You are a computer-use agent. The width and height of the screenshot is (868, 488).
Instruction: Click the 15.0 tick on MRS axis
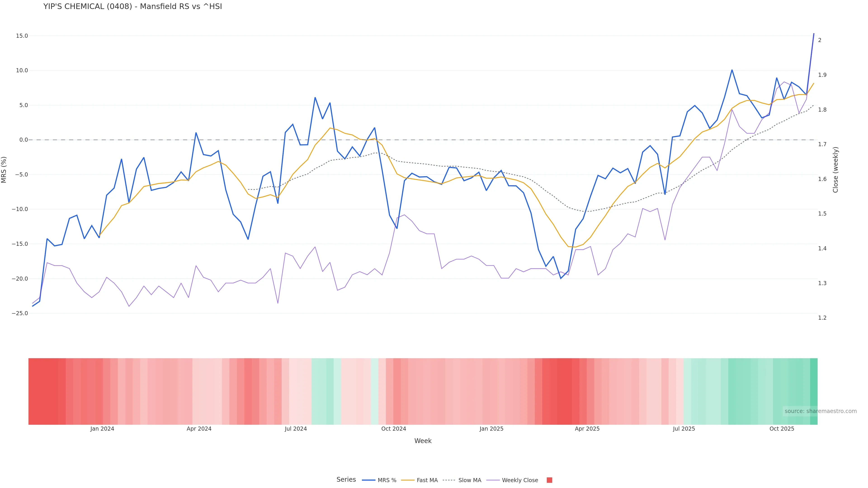[x=22, y=36]
